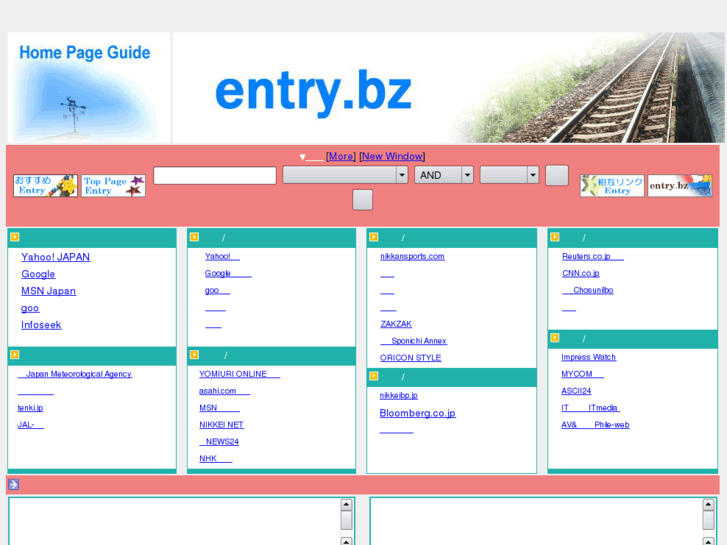Open NIKKEI NET link
Viewport: 727px width, 545px height.
(221, 424)
